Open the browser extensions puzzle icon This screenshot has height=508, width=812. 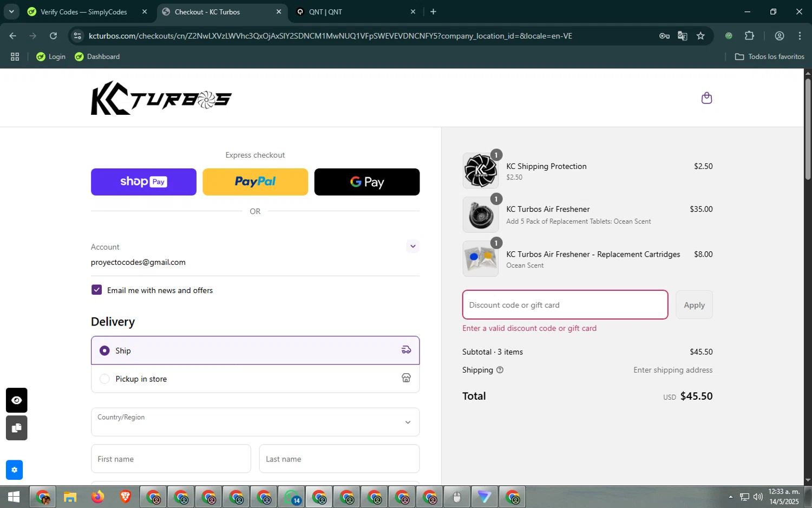coord(749,36)
